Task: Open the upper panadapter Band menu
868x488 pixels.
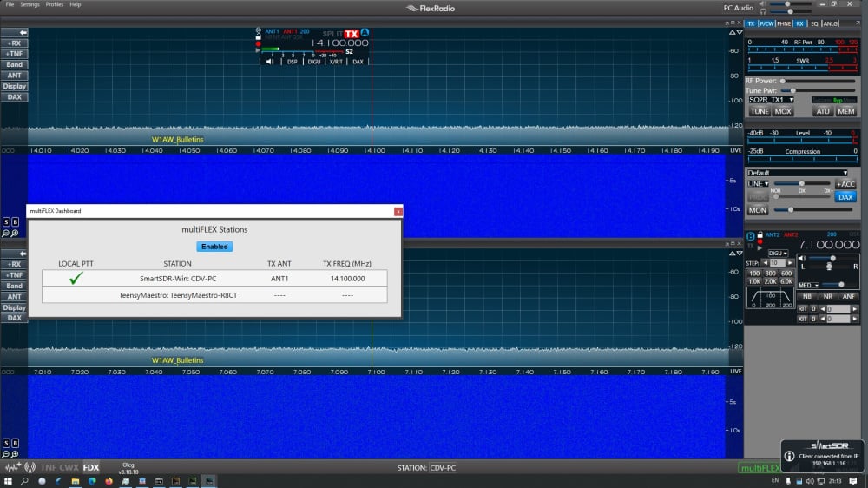Action: coord(14,65)
